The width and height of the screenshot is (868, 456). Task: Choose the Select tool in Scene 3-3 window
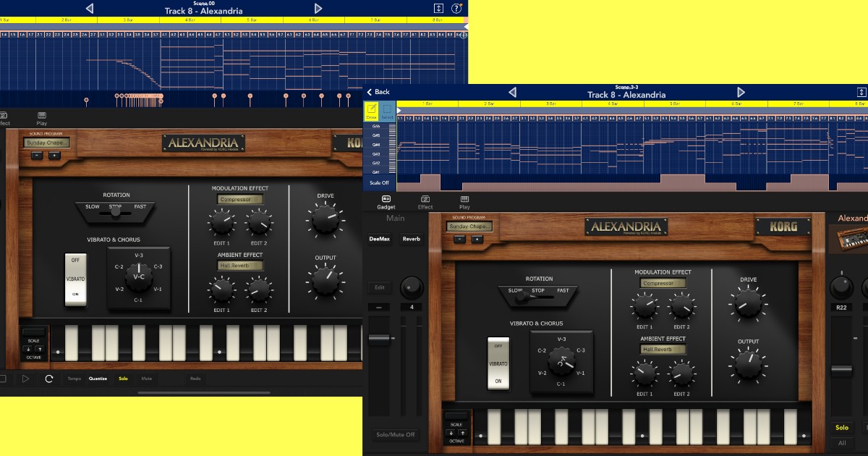click(388, 111)
